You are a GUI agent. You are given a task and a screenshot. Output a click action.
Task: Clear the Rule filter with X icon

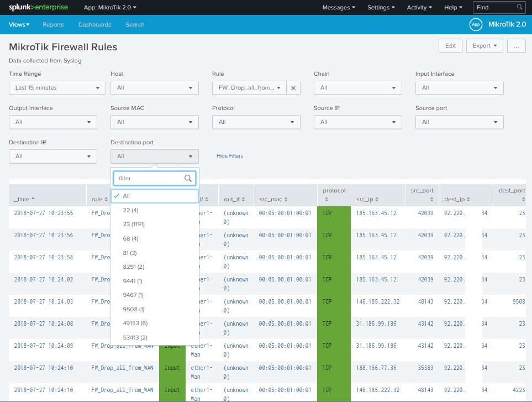294,88
